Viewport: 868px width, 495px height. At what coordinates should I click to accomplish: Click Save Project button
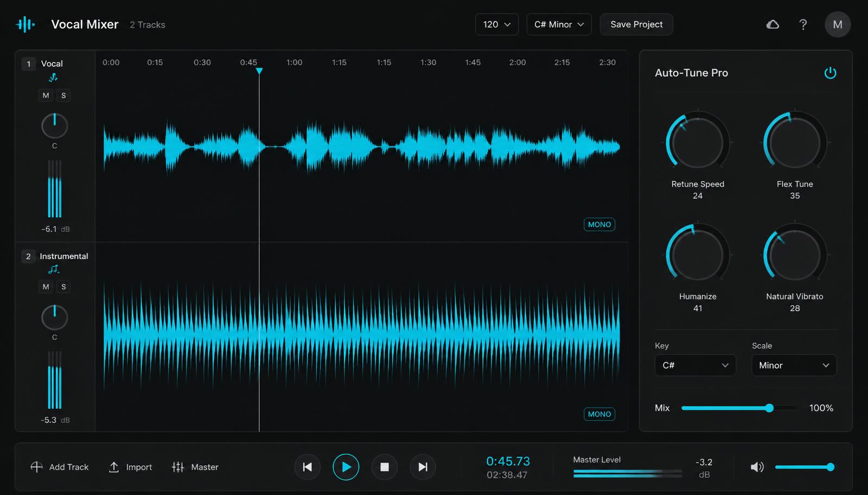[636, 24]
